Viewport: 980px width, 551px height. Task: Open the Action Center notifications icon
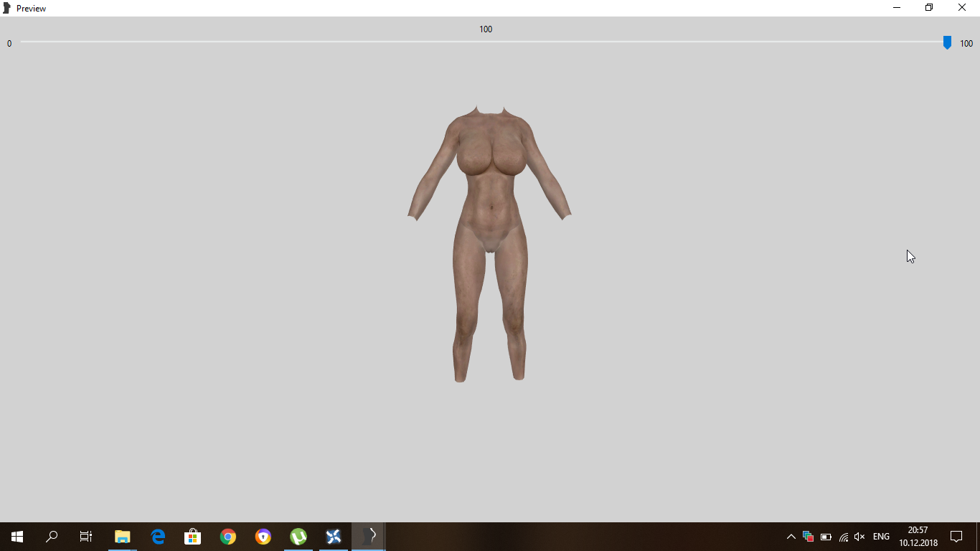pos(956,537)
